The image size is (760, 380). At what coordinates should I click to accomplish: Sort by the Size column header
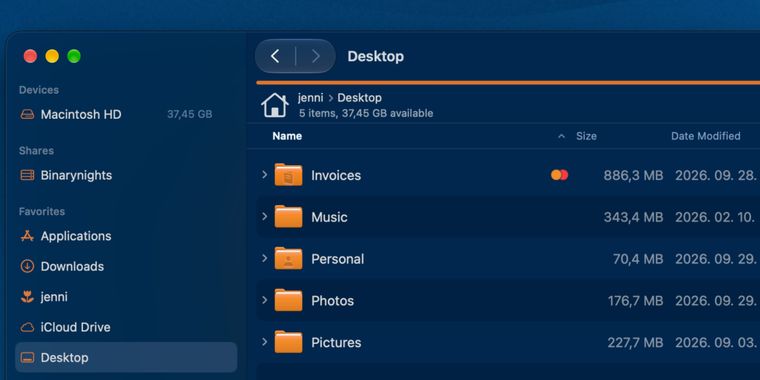(586, 136)
